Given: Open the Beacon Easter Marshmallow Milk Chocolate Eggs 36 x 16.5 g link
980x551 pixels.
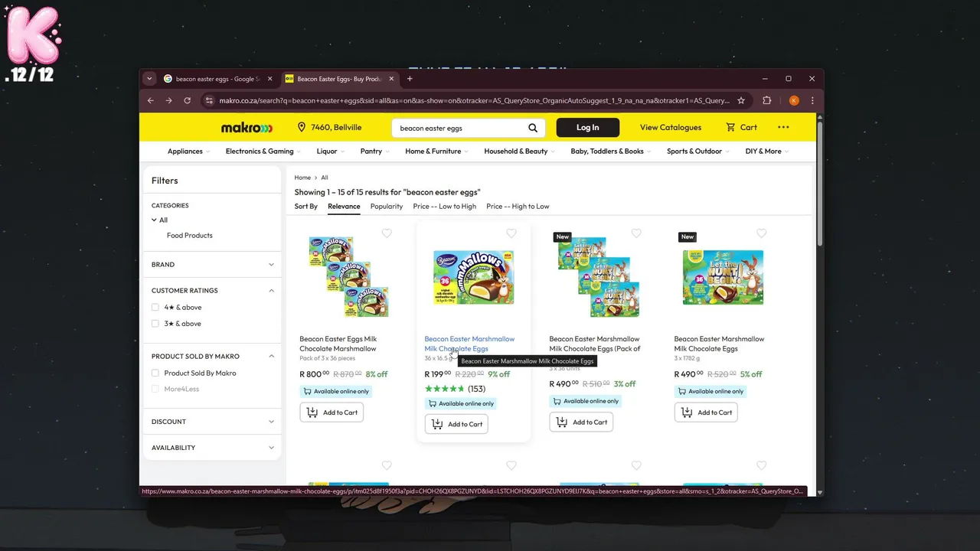Looking at the screenshot, I should 469,344.
